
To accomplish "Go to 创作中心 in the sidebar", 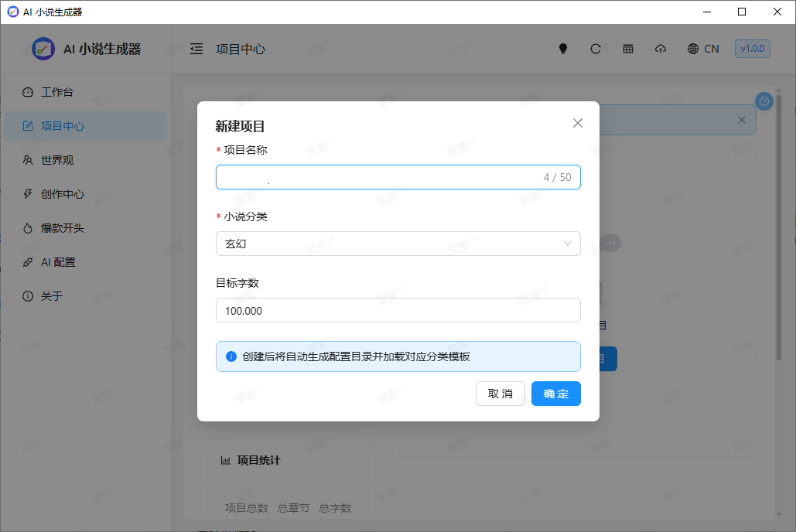I will pos(85,194).
